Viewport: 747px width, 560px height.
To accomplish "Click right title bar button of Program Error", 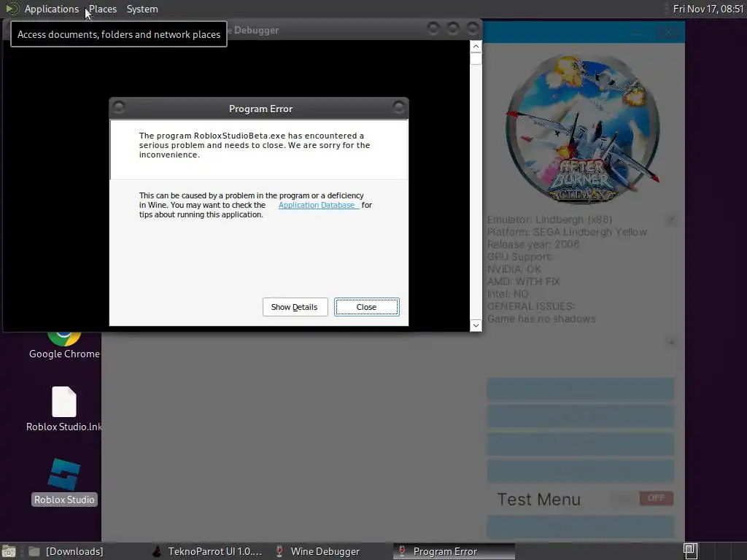I will pyautogui.click(x=399, y=107).
